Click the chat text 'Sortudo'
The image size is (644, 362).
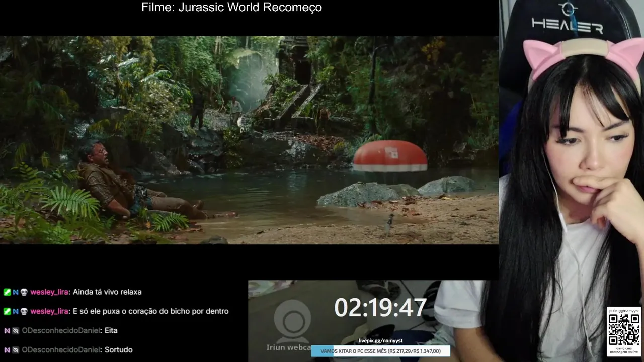[119, 350]
